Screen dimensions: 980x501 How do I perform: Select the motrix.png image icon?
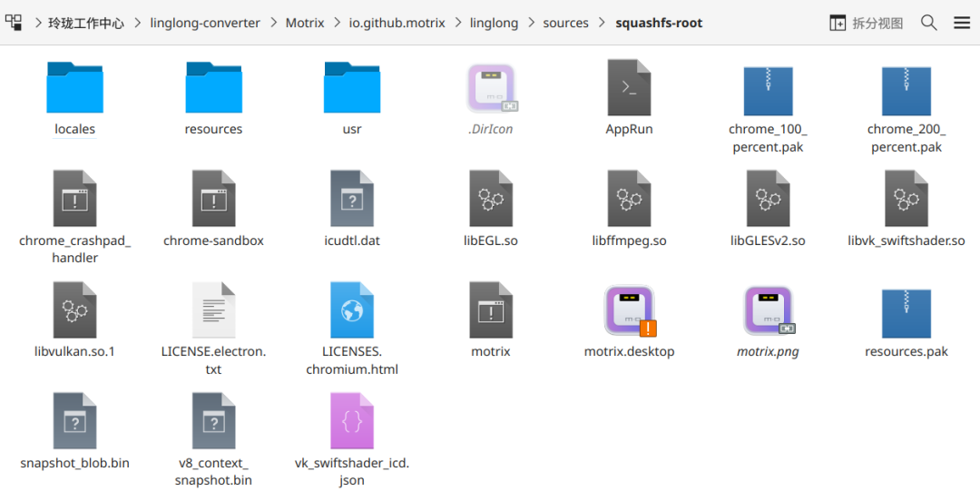[769, 311]
